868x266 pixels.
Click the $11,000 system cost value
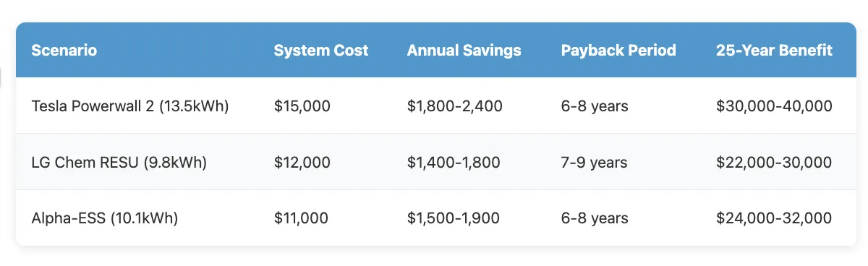coord(301,218)
